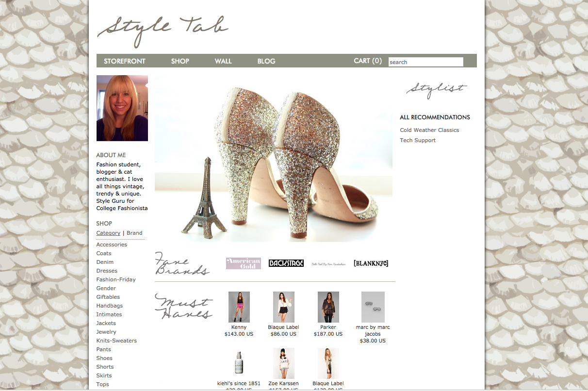This screenshot has width=588, height=391.
Task: Open the Backstage brand logo
Action: [x=286, y=263]
